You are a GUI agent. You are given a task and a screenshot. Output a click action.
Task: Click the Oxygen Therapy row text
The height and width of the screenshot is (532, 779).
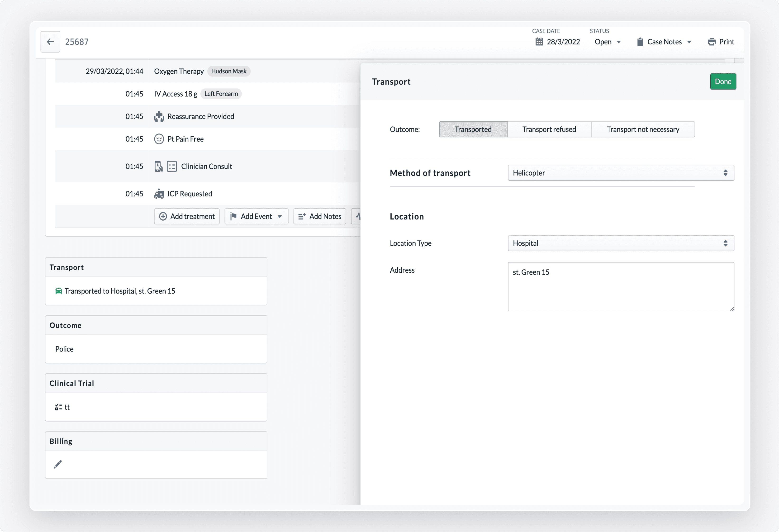(179, 71)
